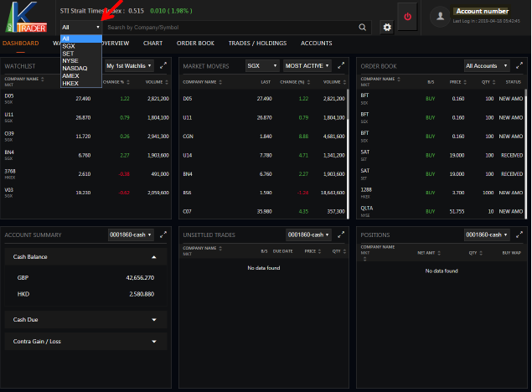Expand the Market Movers panel
The height and width of the screenshot is (392, 532).
(341, 66)
